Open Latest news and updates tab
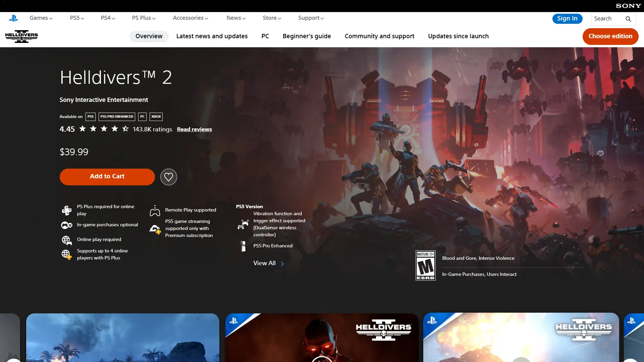 [x=212, y=36]
